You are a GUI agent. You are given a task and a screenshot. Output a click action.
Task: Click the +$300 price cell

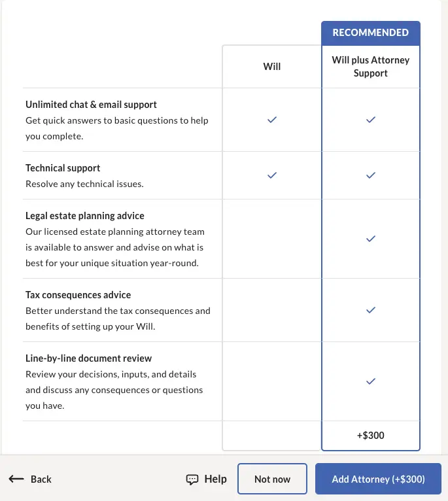(x=371, y=436)
